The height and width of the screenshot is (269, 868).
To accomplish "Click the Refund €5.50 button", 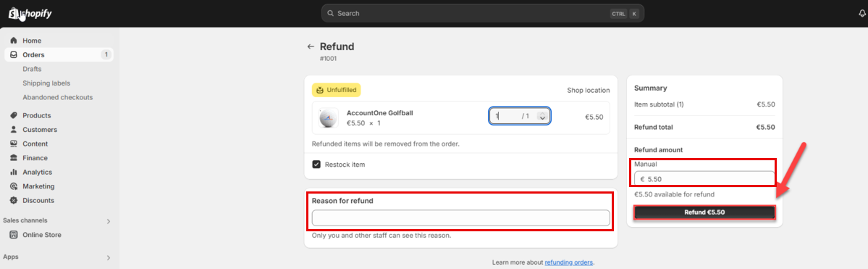I will tap(704, 212).
